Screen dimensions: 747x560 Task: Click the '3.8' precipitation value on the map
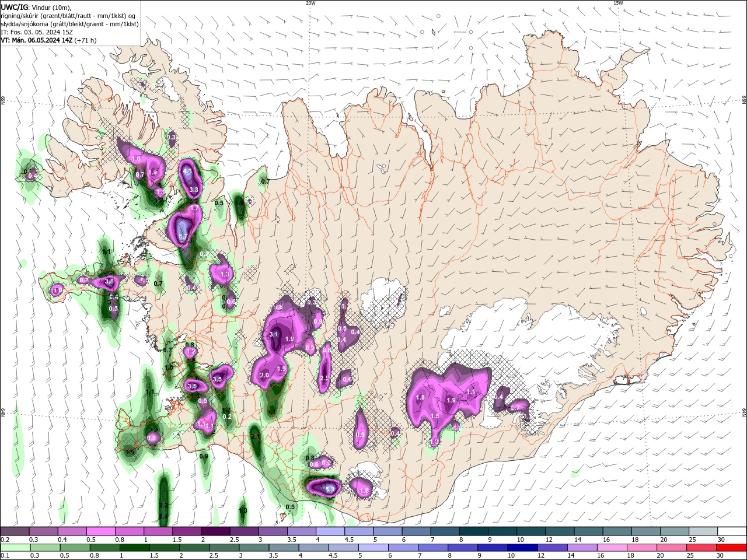109,282
